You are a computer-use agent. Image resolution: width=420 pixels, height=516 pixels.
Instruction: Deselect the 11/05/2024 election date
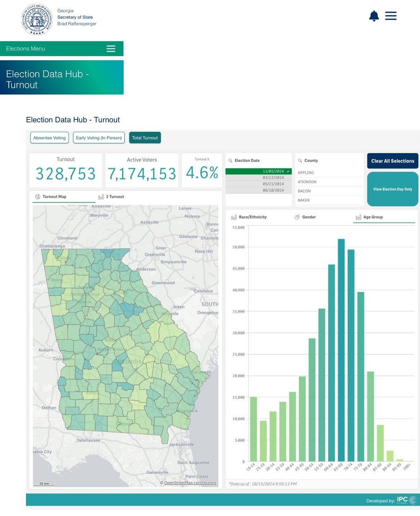(258, 171)
